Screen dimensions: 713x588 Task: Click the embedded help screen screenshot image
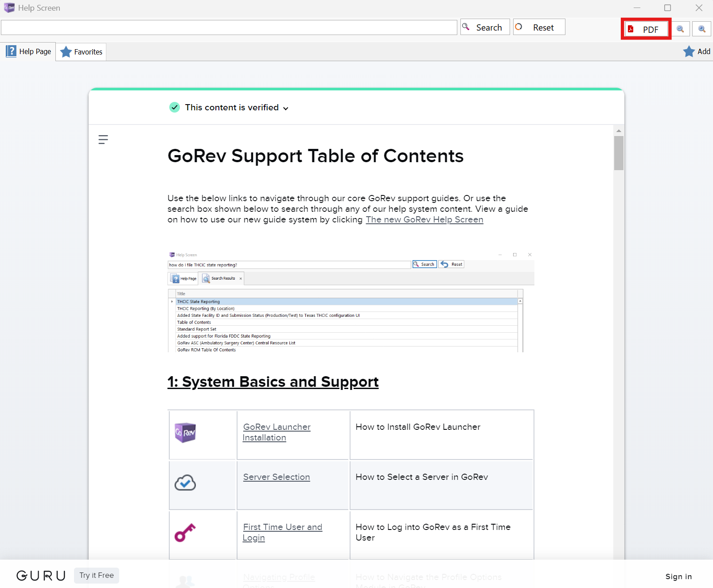[x=351, y=301]
